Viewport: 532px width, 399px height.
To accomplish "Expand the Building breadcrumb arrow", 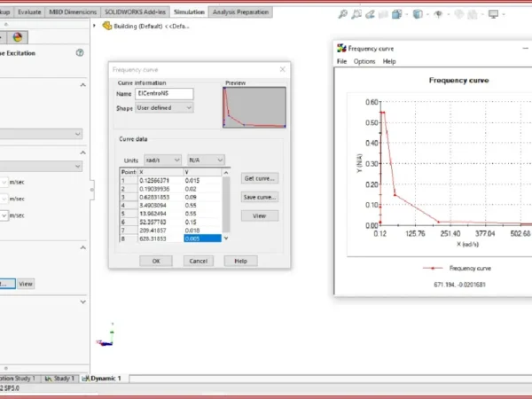I will point(94,26).
